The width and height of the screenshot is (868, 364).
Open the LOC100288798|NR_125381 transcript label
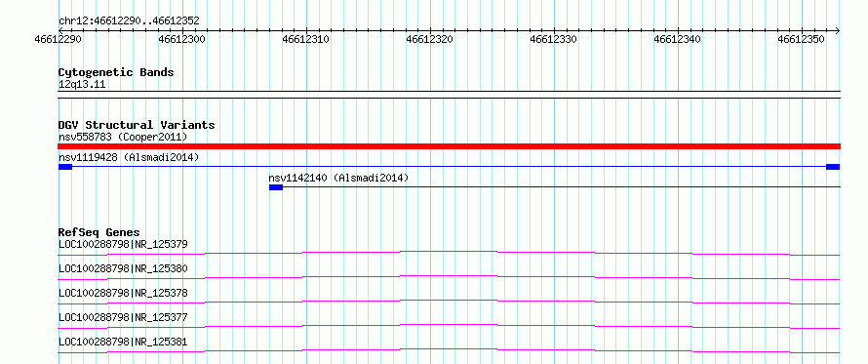click(123, 342)
